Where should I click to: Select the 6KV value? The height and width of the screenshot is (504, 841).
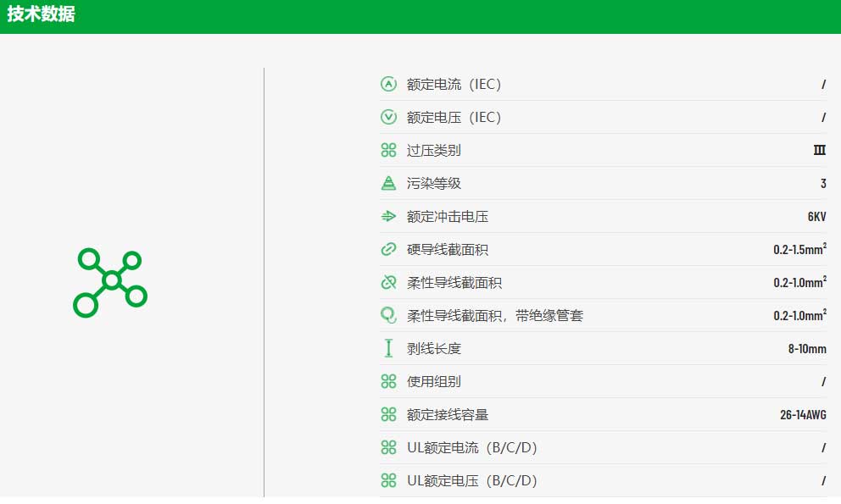click(x=817, y=217)
